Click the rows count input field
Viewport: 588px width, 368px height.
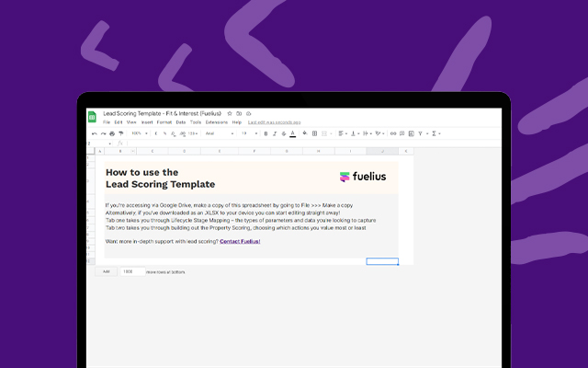tap(130, 271)
